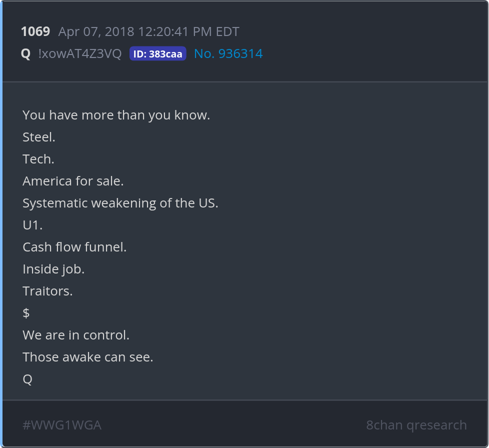Click the tripcode !xowAT4Z3VQ

click(79, 54)
